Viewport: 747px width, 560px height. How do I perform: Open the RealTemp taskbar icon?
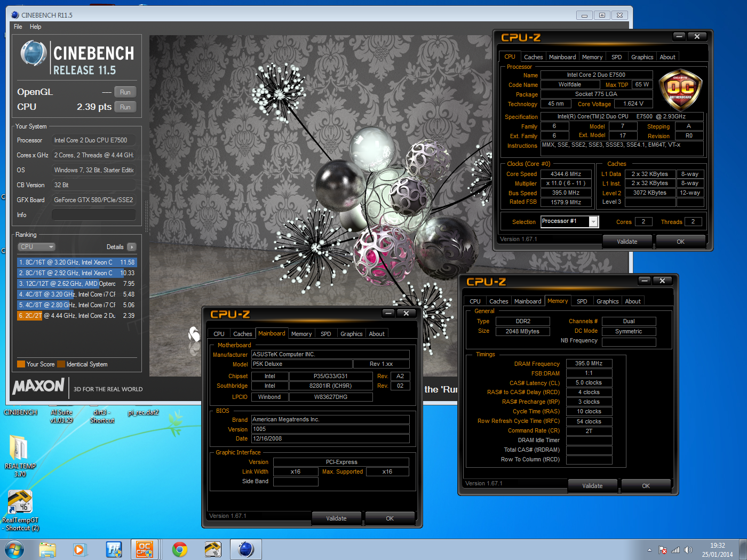213,549
